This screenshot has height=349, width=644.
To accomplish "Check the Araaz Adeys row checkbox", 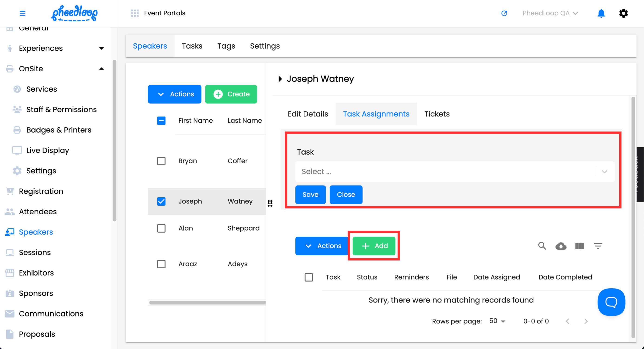I will point(161,264).
